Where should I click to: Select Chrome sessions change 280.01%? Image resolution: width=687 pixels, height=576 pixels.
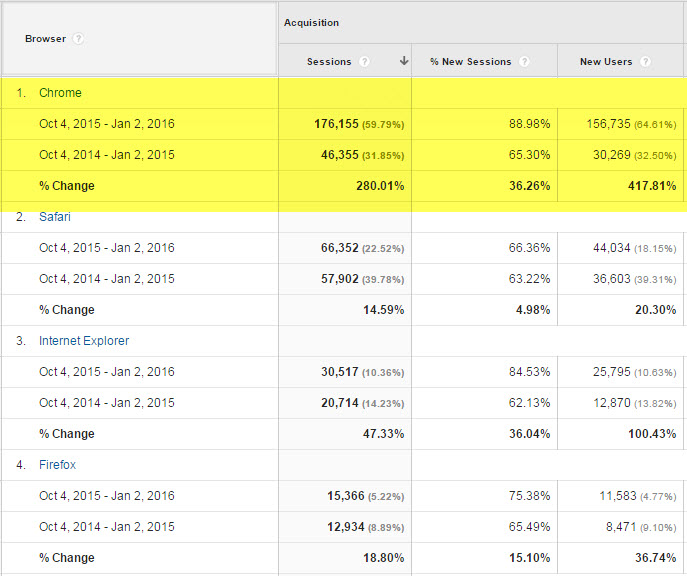point(380,186)
